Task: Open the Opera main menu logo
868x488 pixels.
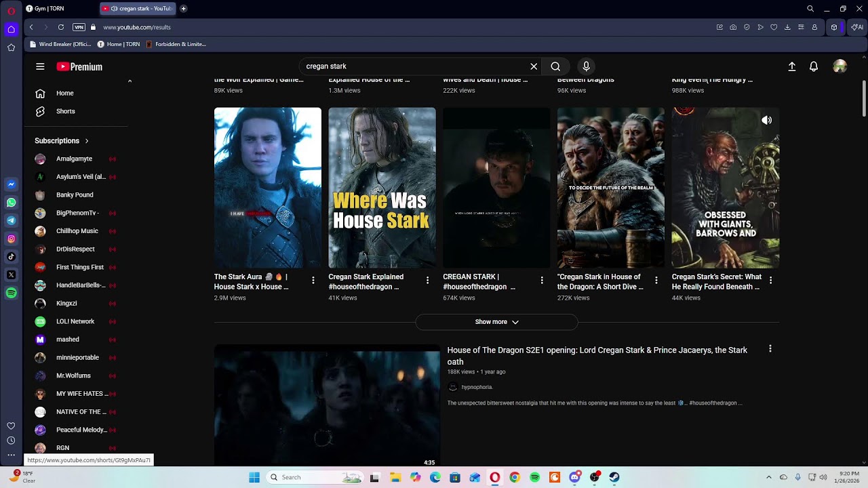Action: 11,11
